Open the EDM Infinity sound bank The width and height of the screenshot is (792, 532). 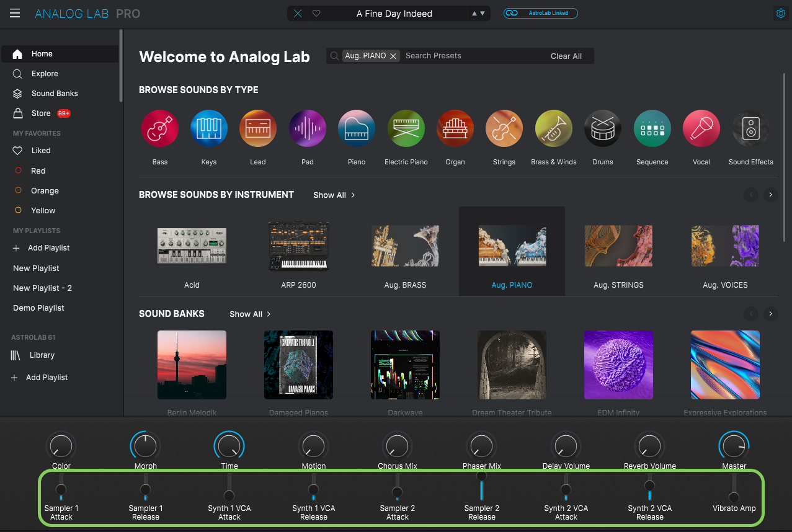coord(619,365)
